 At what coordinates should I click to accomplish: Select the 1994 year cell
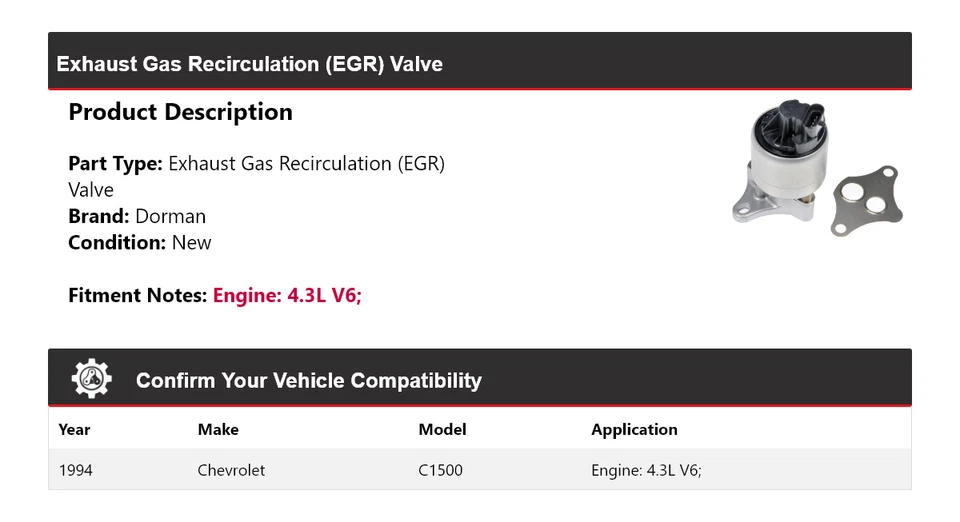[x=76, y=470]
